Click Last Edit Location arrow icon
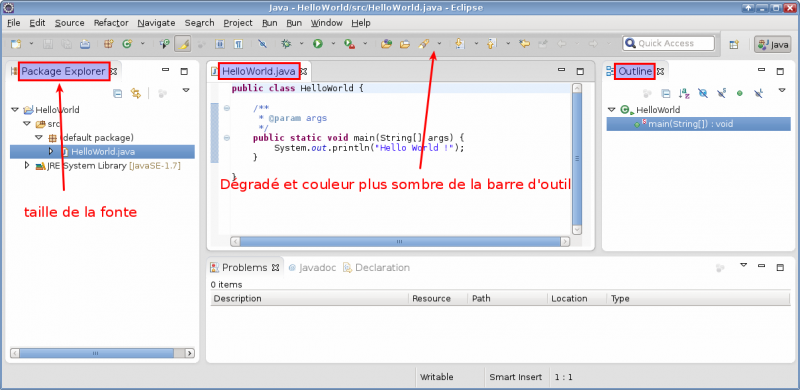 click(x=524, y=44)
